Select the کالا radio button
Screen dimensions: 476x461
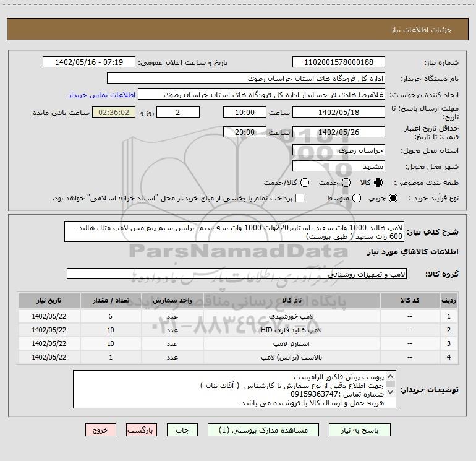378,183
